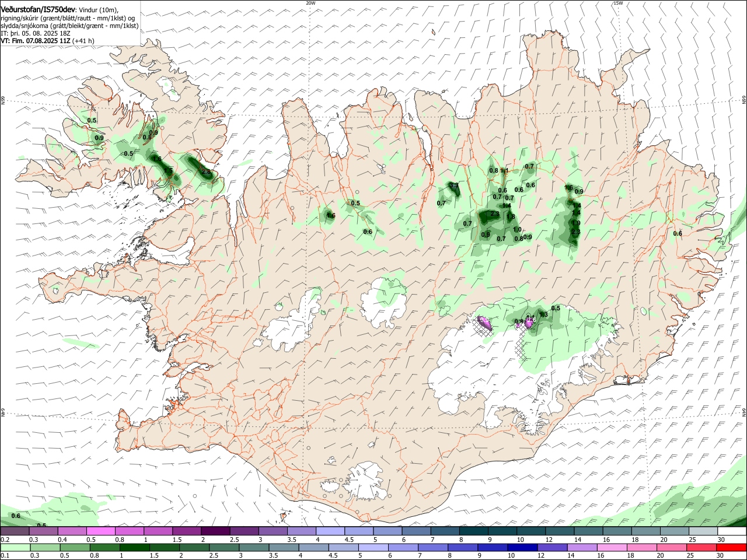This screenshot has width=747, height=560.
Task: Pick the bright pink 0.5 swatch in snow legend
Action: coord(101,531)
